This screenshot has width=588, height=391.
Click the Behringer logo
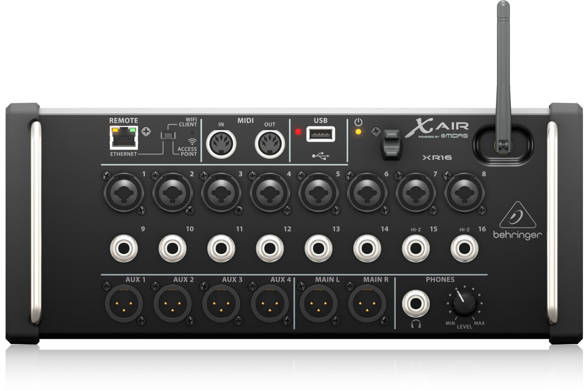(x=517, y=221)
